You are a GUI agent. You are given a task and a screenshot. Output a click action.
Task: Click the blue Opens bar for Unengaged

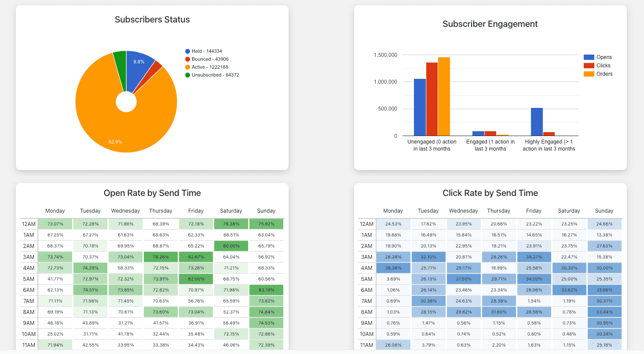(x=420, y=107)
